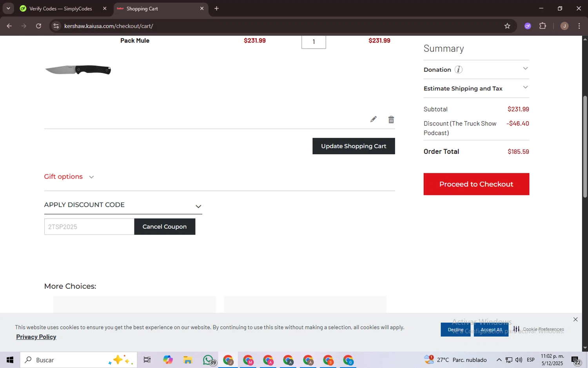This screenshot has height=368, width=588.
Task: Click the page vertical scrollbar
Action: coord(585,147)
